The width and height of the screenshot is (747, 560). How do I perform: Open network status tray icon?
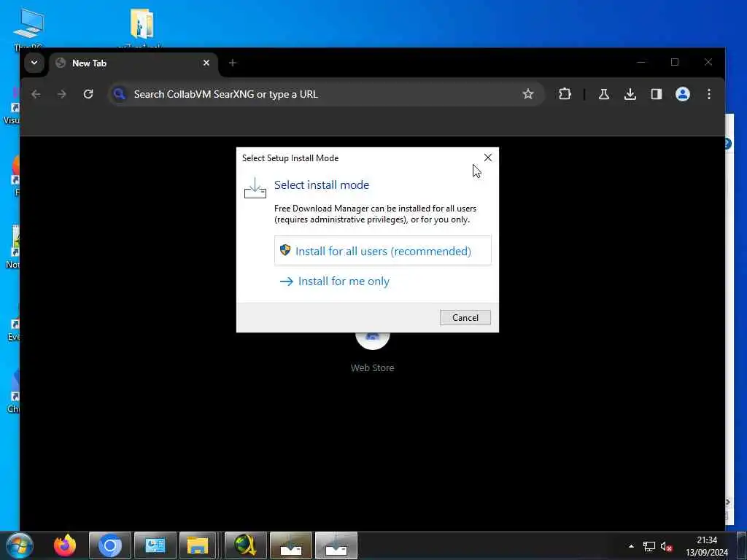(649, 546)
